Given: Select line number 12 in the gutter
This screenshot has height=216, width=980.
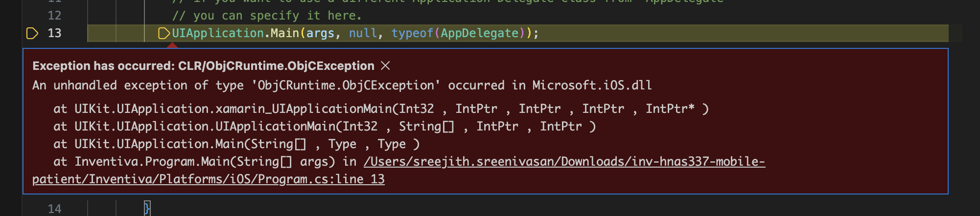Looking at the screenshot, I should [x=54, y=16].
